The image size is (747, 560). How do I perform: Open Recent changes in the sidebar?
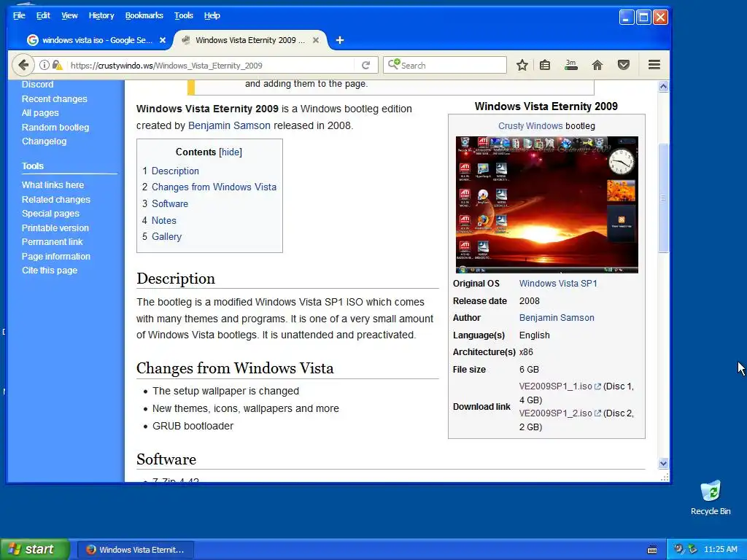54,98
